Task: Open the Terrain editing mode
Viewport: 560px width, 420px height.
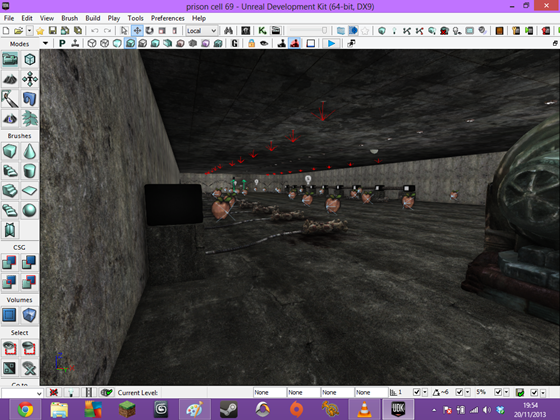Action: pyautogui.click(x=10, y=79)
